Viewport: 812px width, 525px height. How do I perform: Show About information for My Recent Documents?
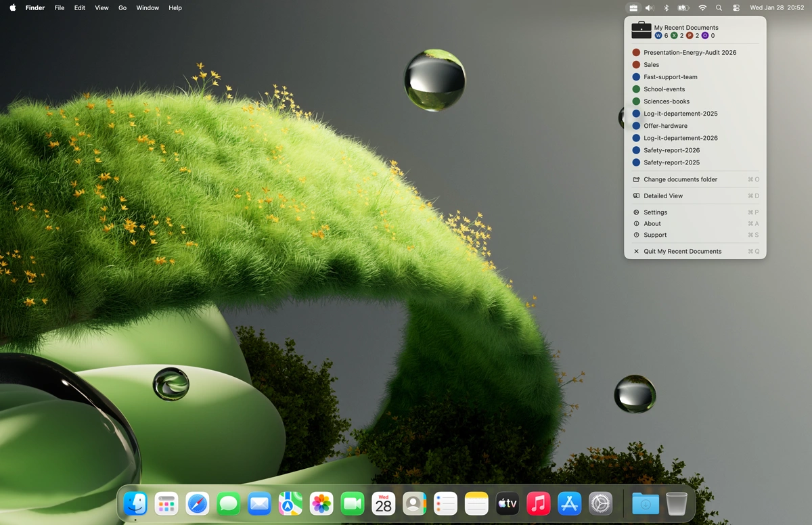(x=651, y=223)
